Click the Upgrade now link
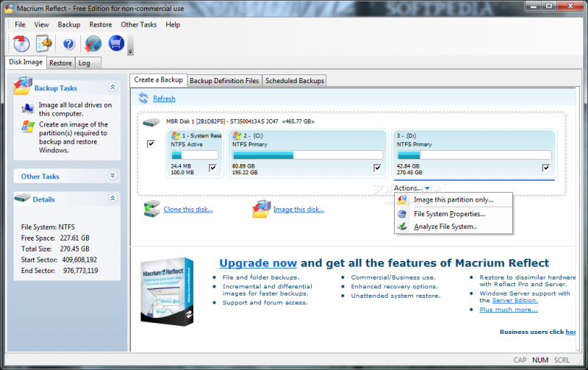The height and width of the screenshot is (370, 588). coord(258,263)
